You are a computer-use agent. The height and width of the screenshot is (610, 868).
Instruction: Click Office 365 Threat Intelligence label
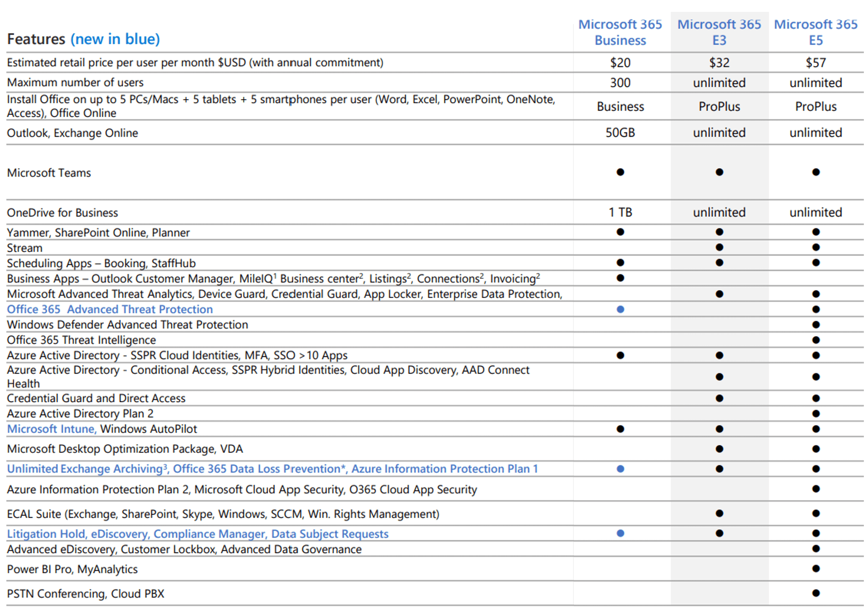point(81,340)
